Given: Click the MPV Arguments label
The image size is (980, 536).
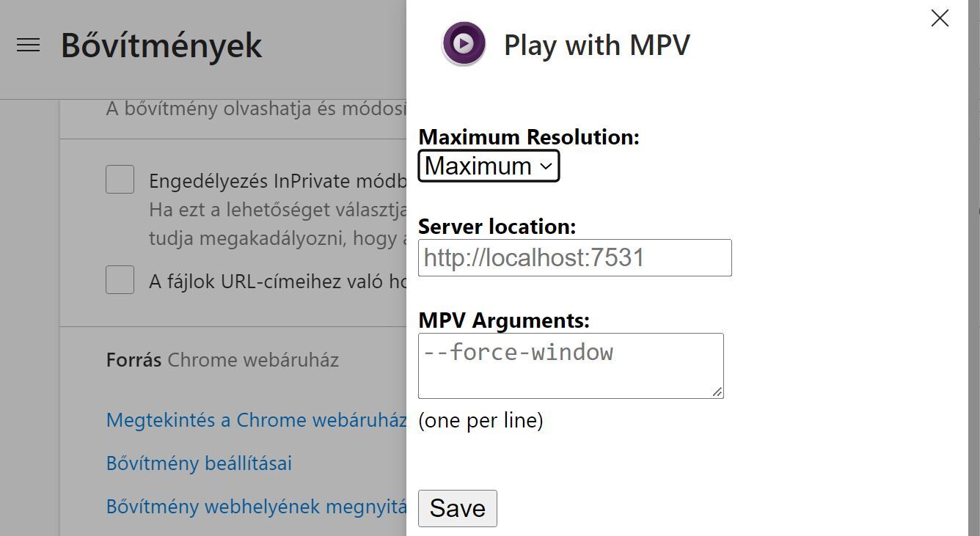Looking at the screenshot, I should pyautogui.click(x=503, y=320).
